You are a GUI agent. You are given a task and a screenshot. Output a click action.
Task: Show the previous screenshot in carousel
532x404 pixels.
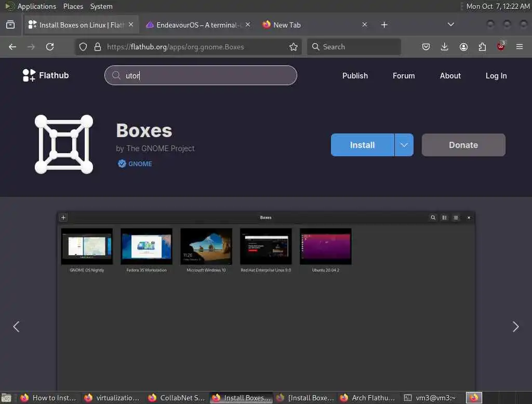pyautogui.click(x=16, y=327)
